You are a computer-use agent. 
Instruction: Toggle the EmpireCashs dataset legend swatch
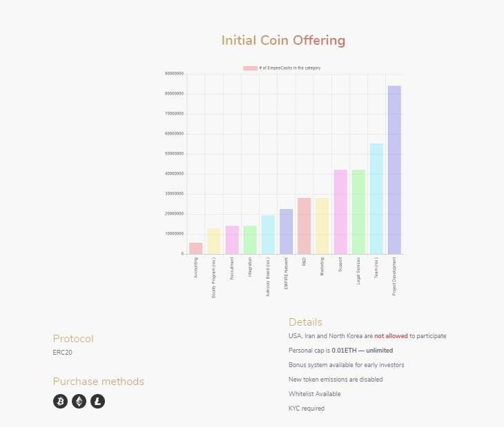click(250, 68)
